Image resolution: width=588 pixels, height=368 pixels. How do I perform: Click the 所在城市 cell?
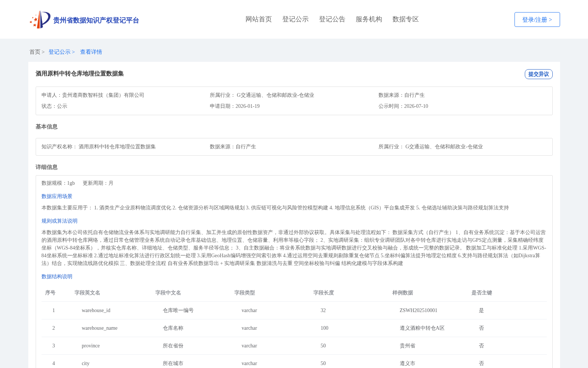tap(173, 363)
